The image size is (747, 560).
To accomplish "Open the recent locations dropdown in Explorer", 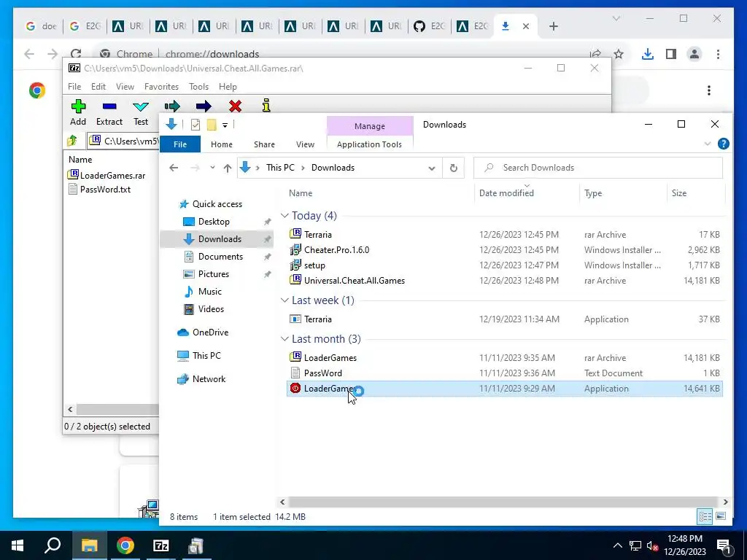I will [x=212, y=168].
